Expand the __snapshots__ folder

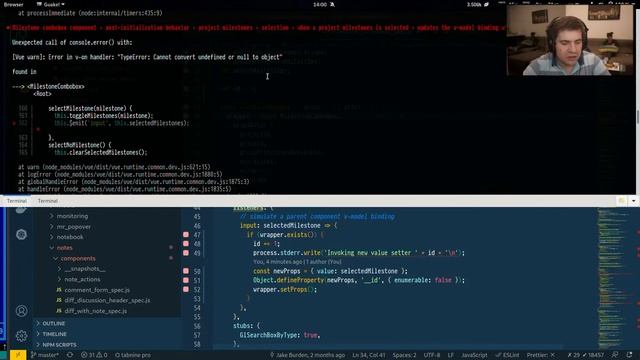coord(84,269)
